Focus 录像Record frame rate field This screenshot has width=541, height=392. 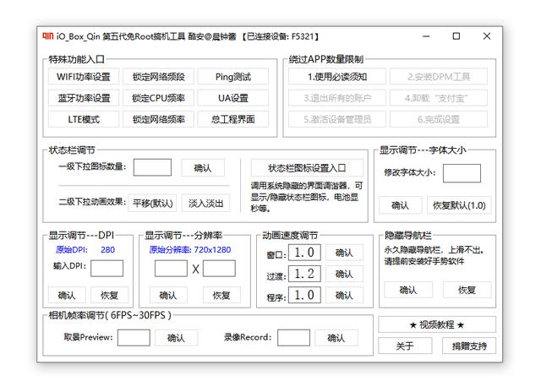click(x=293, y=338)
